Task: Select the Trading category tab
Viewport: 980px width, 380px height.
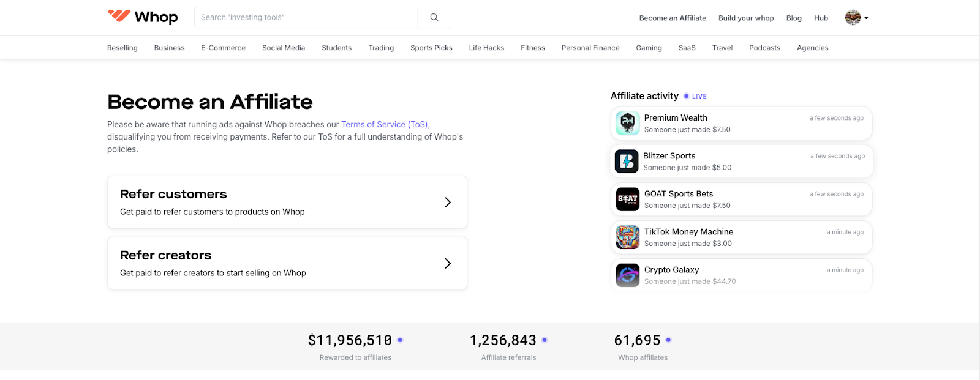Action: point(381,48)
